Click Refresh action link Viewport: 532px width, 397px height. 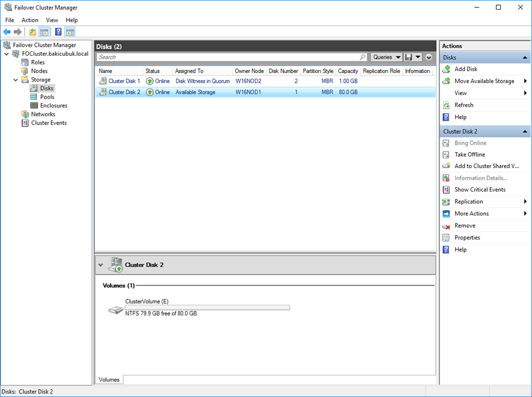[x=464, y=105]
